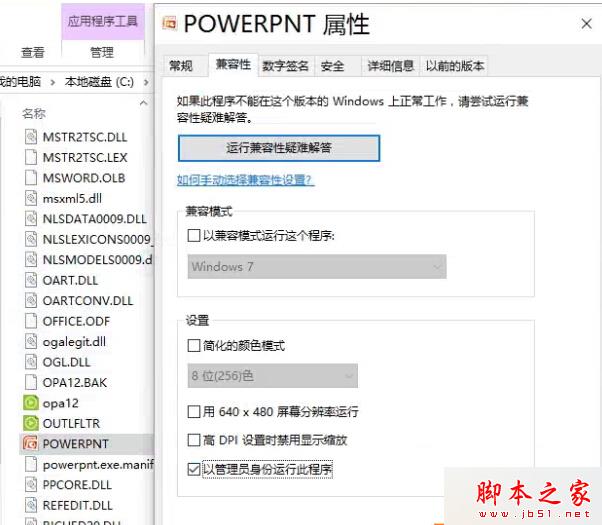
Task: Click the PowerPoint icon in dialog title bar
Action: pyautogui.click(x=170, y=24)
